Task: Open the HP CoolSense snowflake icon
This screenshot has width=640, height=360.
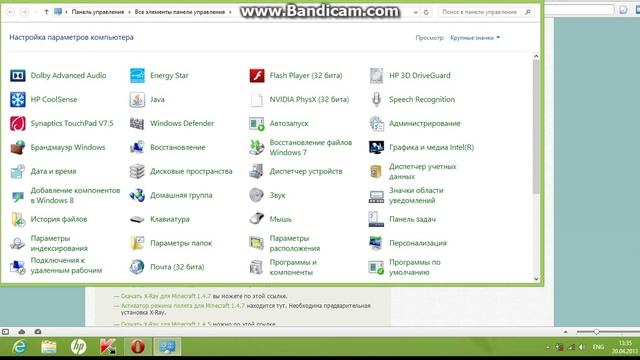Action: tap(18, 100)
